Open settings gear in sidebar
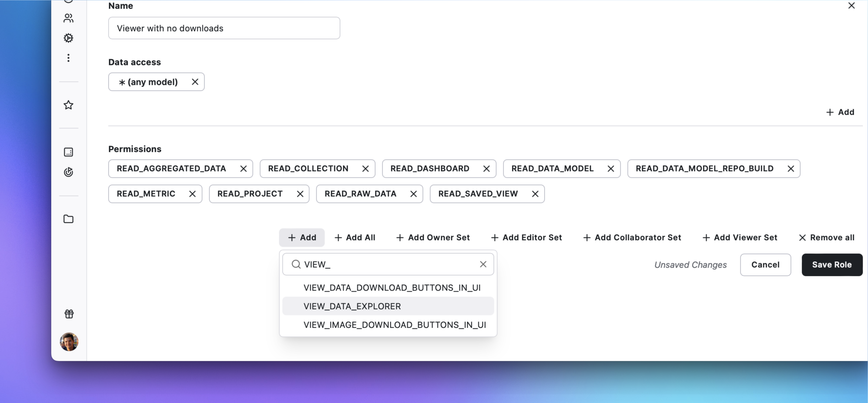Screen dimensions: 868x403 (68, 38)
